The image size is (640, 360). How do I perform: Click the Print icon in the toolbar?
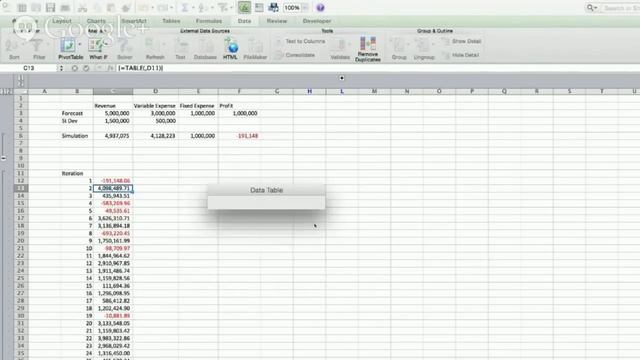(65, 8)
